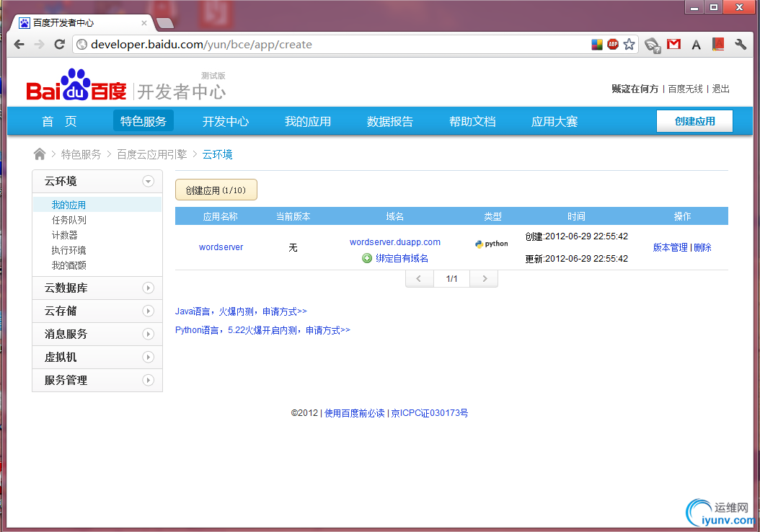Click the Baidu logo
The width and height of the screenshot is (760, 532).
pyautogui.click(x=76, y=85)
